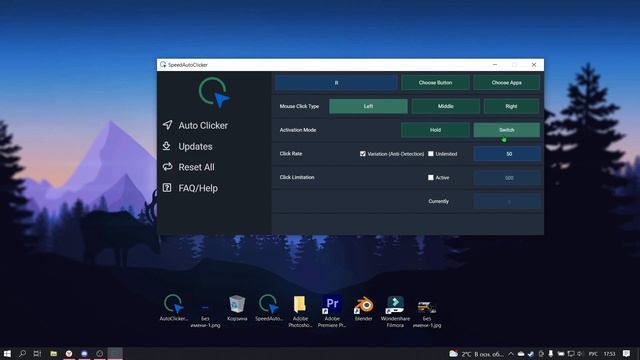640x360 pixels.
Task: Click the microphone tray icon
Action: point(551,354)
